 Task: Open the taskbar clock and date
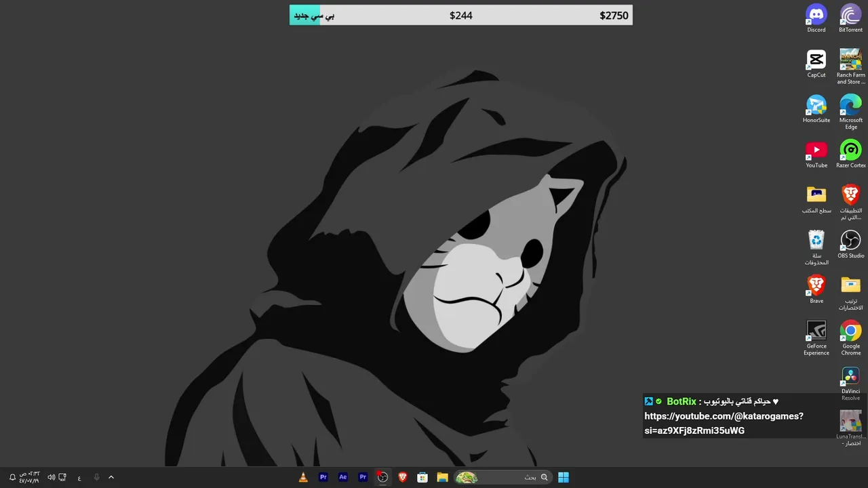point(29,477)
